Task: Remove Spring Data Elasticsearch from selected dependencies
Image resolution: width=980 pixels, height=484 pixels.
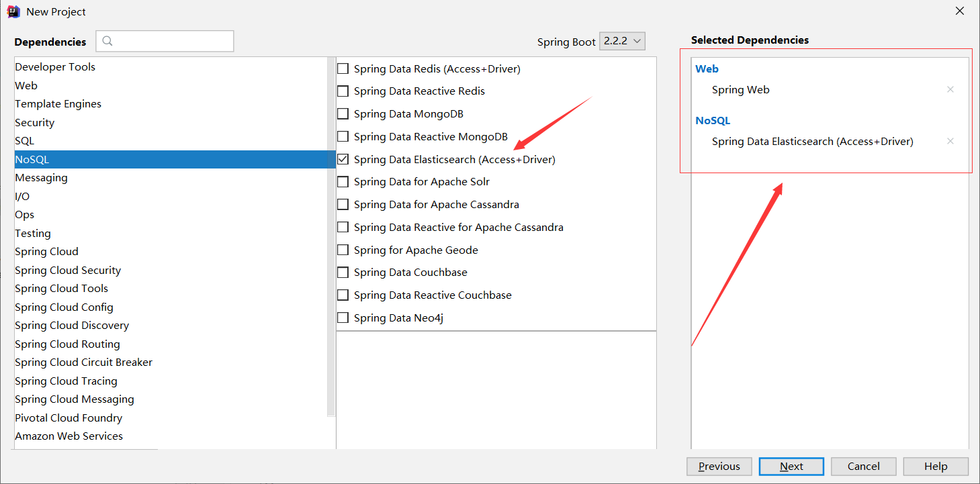Action: coord(950,141)
